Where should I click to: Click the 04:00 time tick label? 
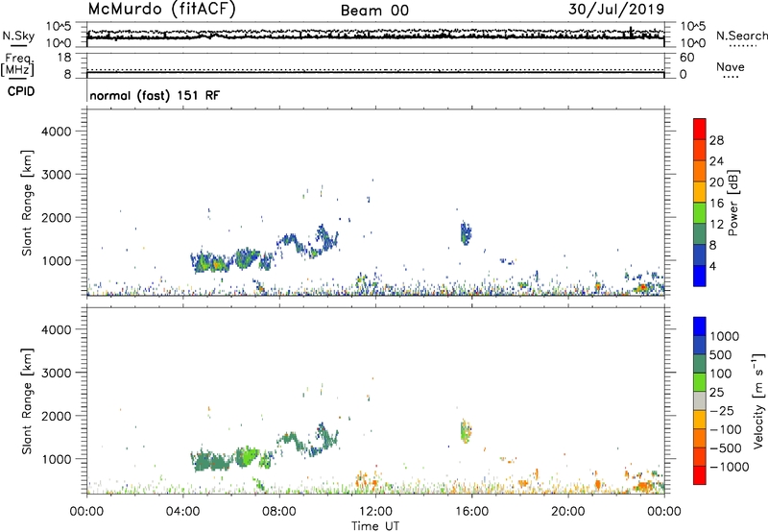182,512
